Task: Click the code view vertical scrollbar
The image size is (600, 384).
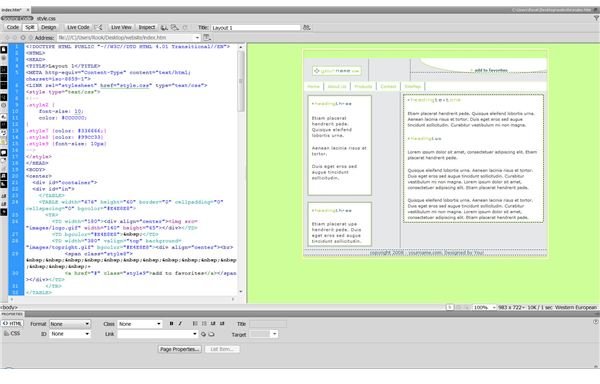Action: 241,80
